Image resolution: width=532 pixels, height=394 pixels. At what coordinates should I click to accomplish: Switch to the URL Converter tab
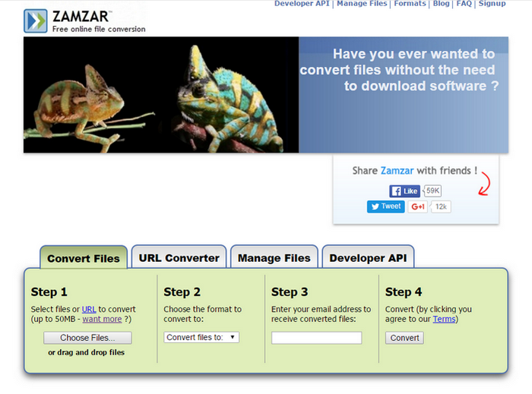(179, 257)
